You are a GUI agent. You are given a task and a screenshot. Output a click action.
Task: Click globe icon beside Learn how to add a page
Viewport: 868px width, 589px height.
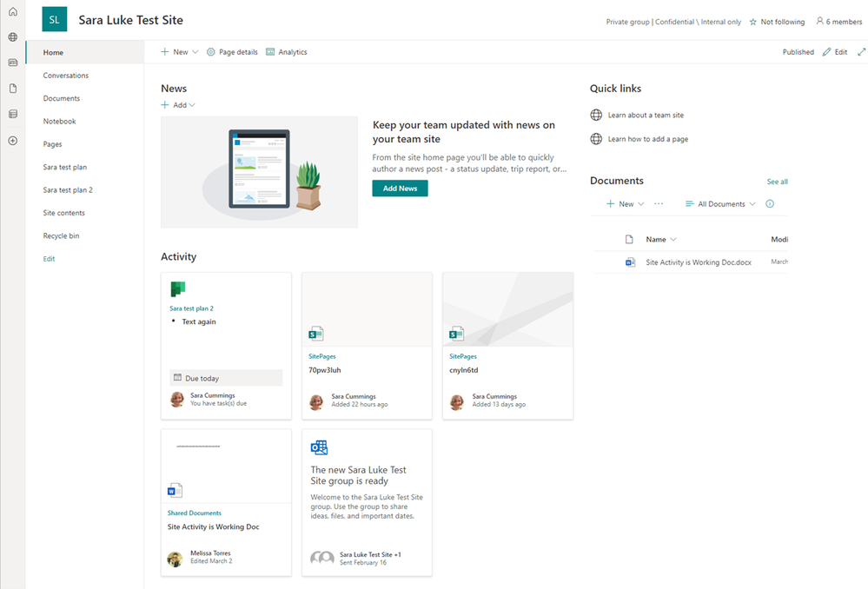(x=596, y=139)
